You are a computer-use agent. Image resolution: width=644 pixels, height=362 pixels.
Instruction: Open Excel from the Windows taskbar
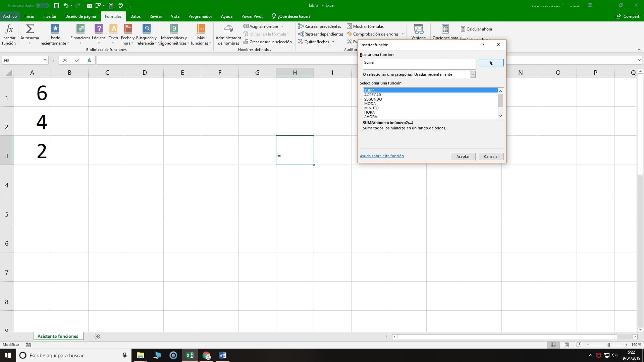point(190,355)
